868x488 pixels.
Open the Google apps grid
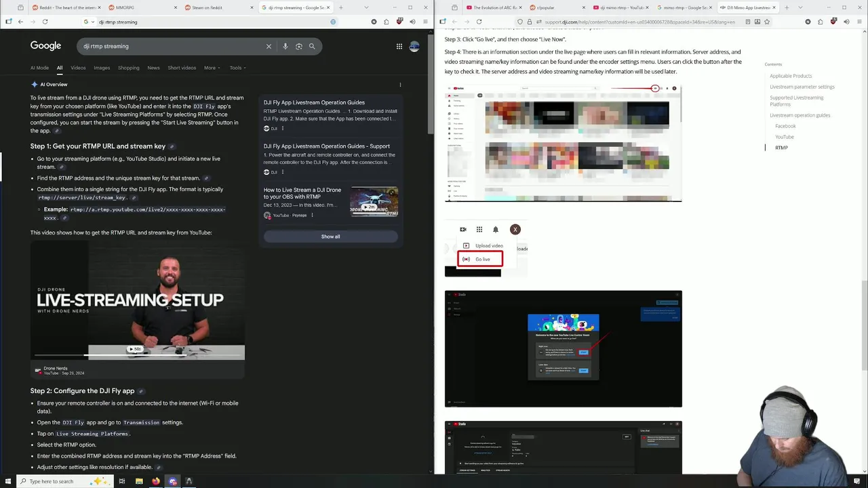click(x=399, y=46)
